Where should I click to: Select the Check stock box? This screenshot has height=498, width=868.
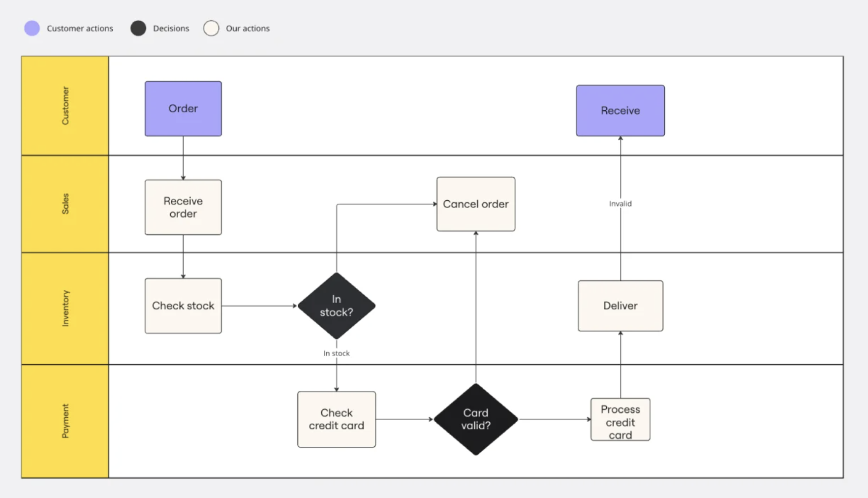coord(183,306)
